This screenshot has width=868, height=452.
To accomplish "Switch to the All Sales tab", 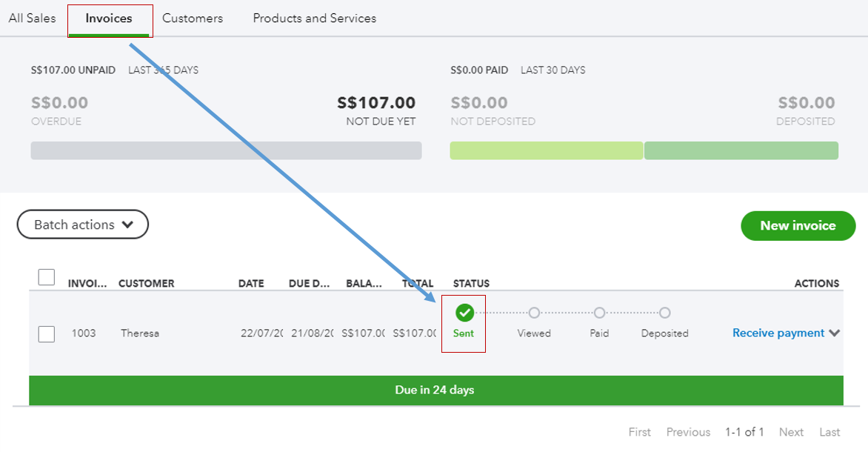I will point(32,18).
